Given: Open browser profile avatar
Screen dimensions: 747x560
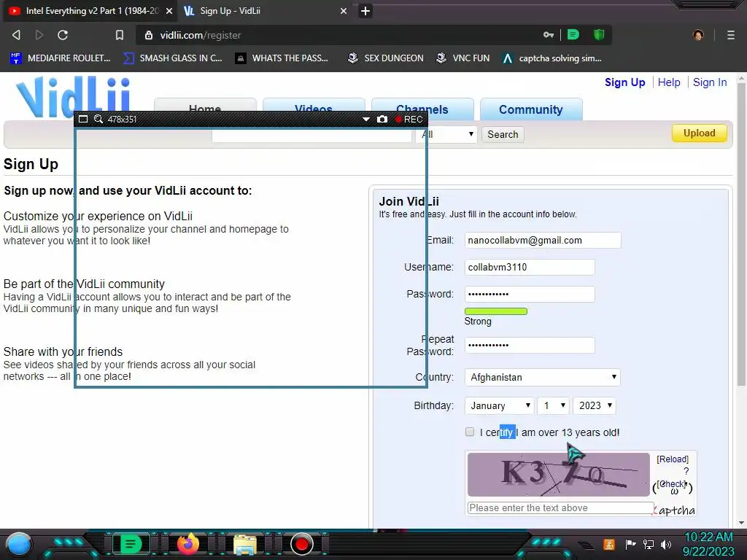Looking at the screenshot, I should (x=698, y=35).
